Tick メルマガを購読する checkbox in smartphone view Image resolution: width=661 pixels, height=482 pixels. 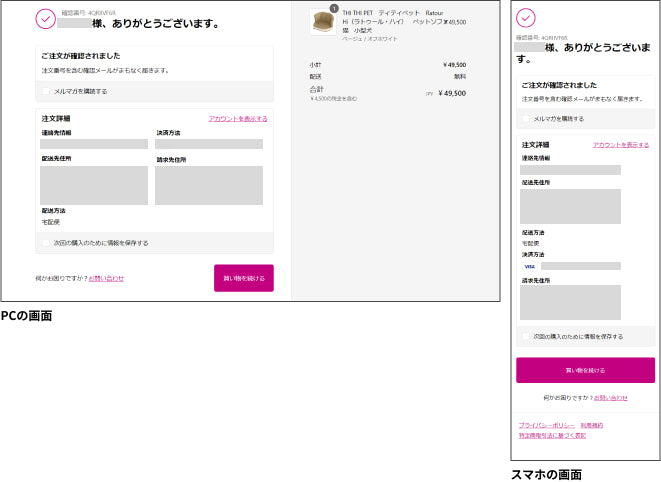tap(526, 118)
